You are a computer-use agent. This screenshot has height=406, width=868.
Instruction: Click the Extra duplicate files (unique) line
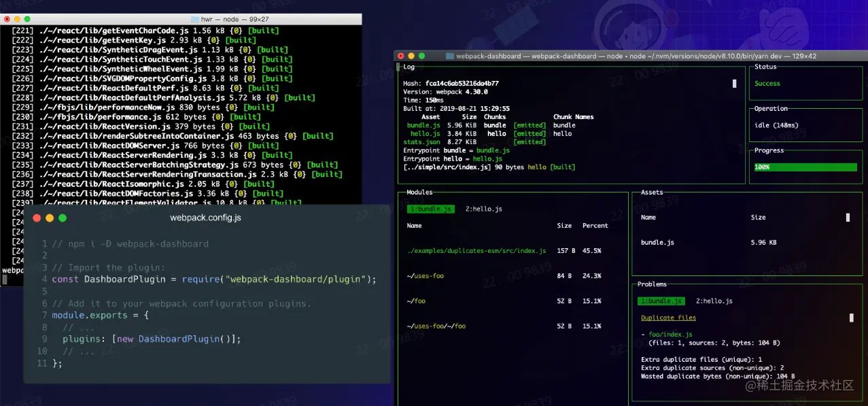pos(701,359)
